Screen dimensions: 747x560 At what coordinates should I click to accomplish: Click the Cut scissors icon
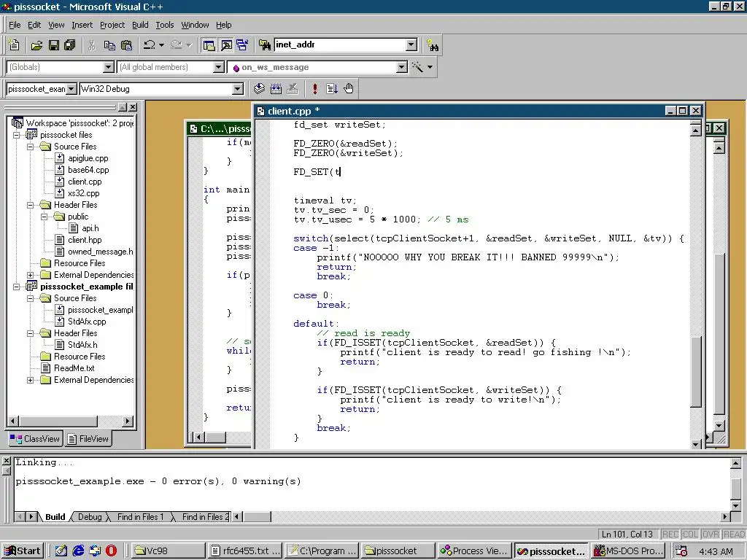(x=92, y=45)
